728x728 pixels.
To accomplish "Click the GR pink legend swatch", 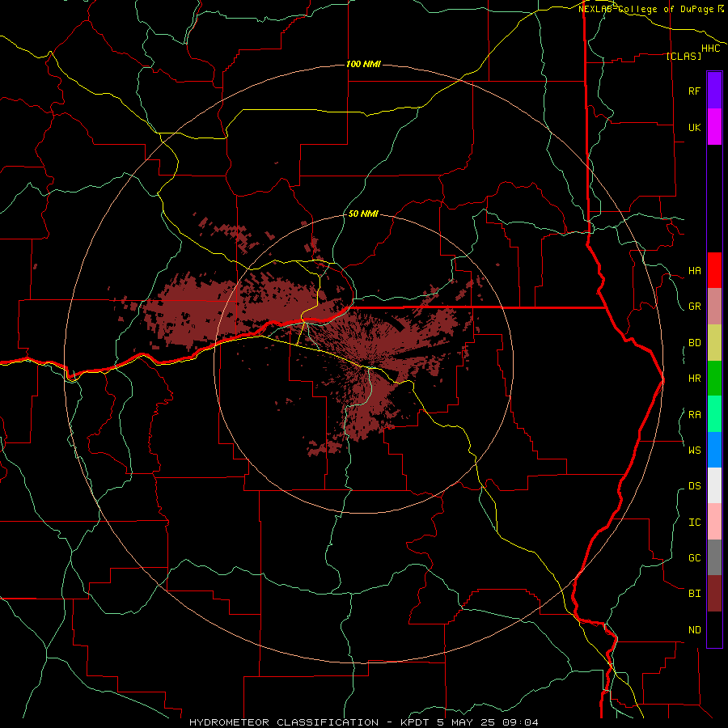I will [714, 307].
